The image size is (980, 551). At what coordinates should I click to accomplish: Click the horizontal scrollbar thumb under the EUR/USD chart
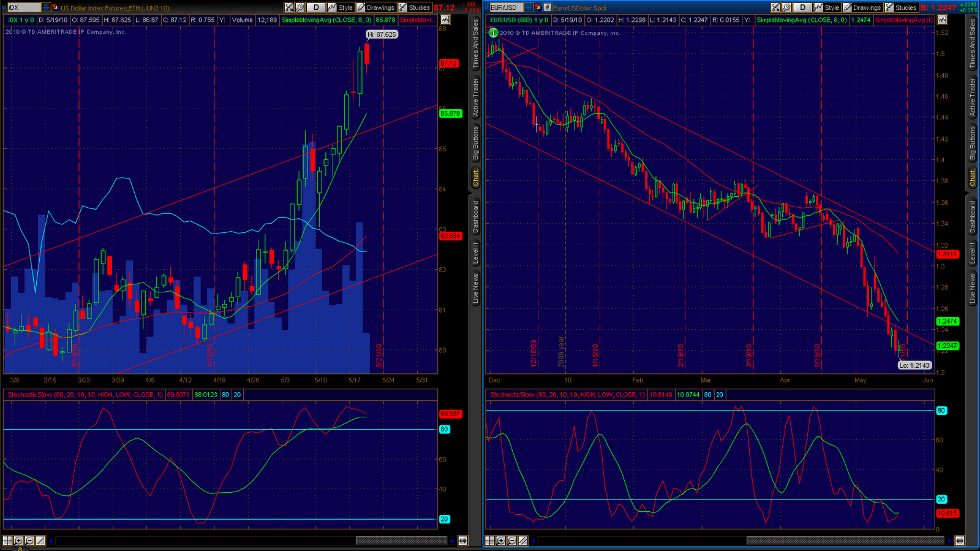click(845, 541)
